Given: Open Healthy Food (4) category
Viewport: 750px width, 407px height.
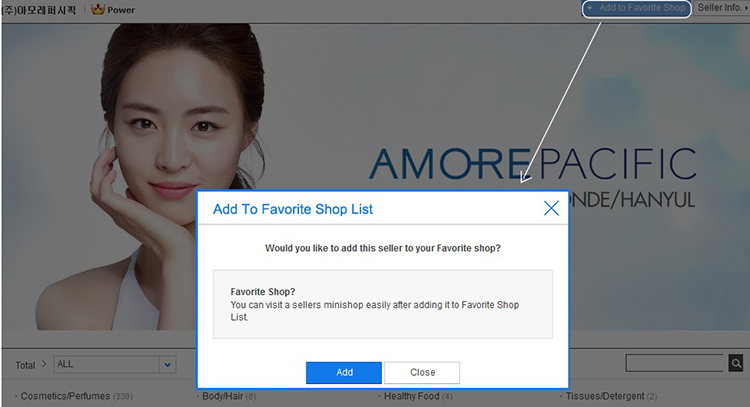Looking at the screenshot, I should point(418,396).
